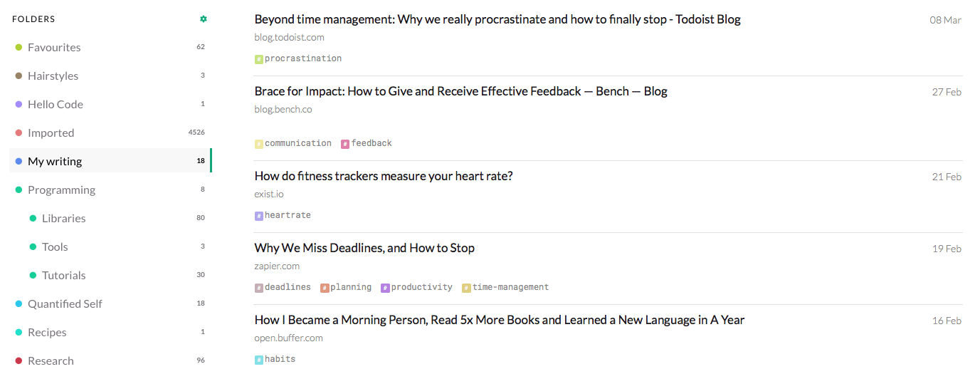Viewport: 980px width, 374px height.
Task: Select the Tutorials subfolder
Action: (63, 275)
